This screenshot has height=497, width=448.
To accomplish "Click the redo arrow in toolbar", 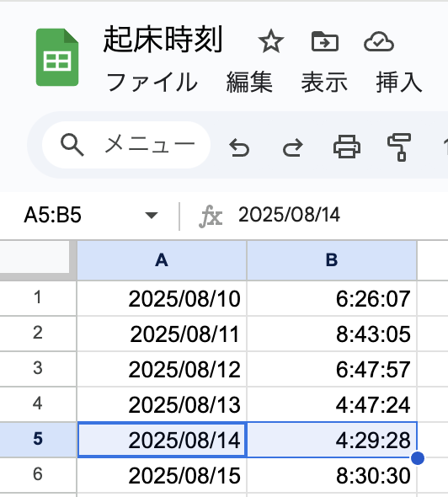I will (x=292, y=147).
